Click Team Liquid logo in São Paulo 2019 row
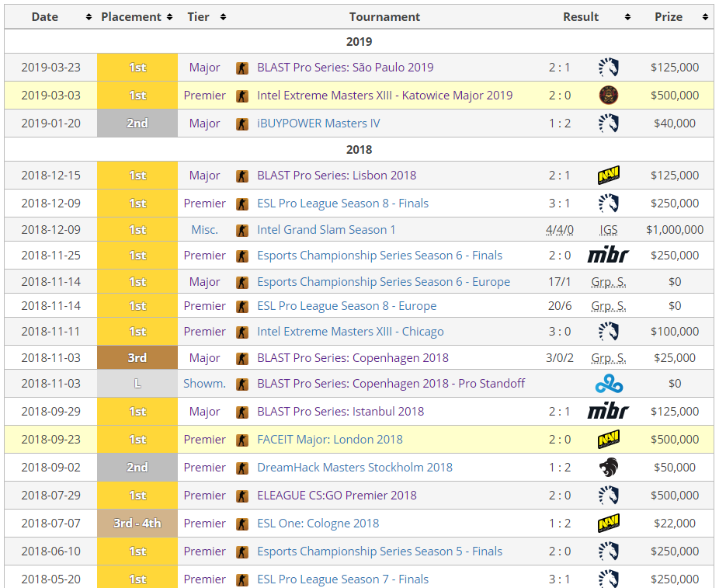Image resolution: width=719 pixels, height=588 pixels. (609, 68)
